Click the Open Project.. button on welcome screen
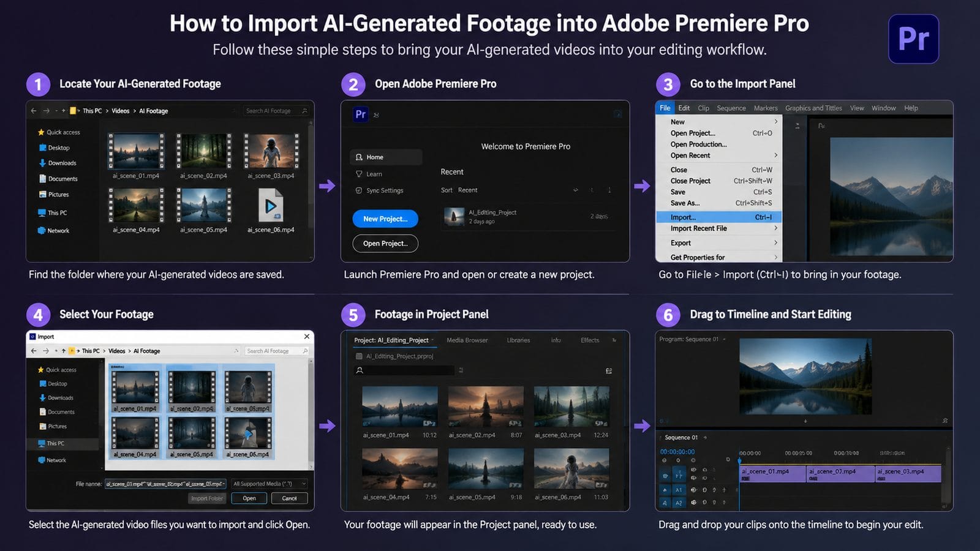The height and width of the screenshot is (551, 980). (385, 244)
